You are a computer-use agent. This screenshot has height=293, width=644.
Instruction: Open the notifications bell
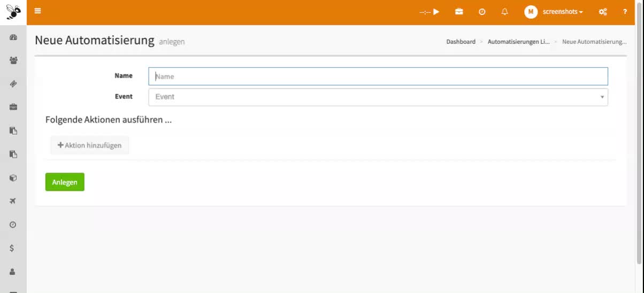click(504, 12)
